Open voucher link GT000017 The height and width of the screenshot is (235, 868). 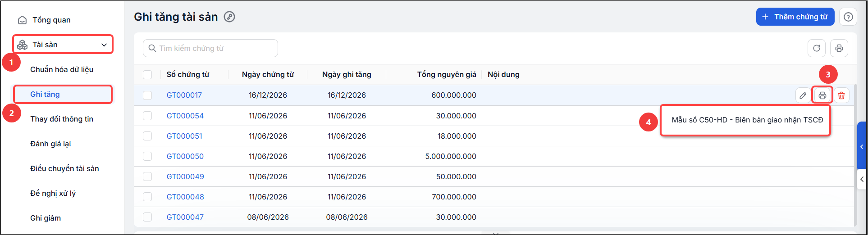pos(184,95)
